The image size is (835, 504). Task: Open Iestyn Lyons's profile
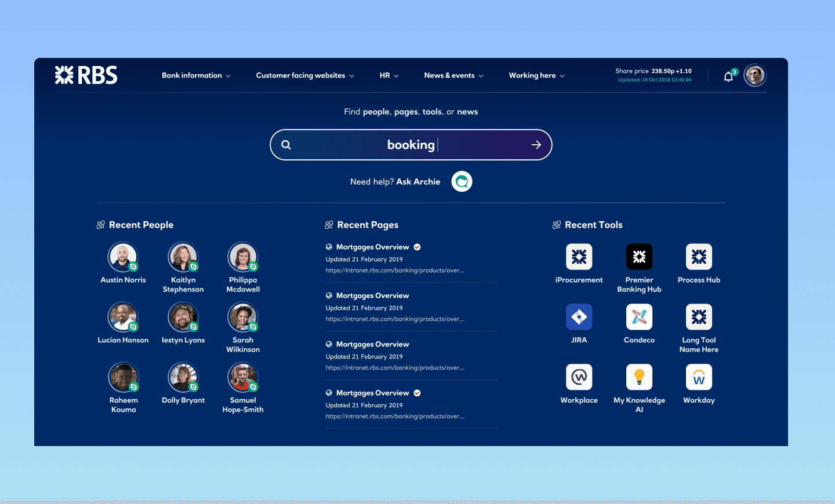(183, 317)
